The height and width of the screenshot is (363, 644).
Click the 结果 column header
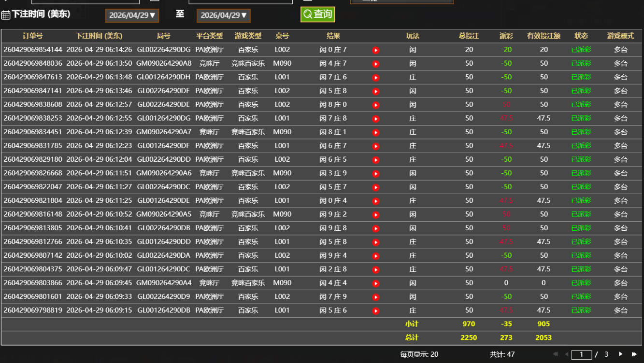(x=333, y=36)
